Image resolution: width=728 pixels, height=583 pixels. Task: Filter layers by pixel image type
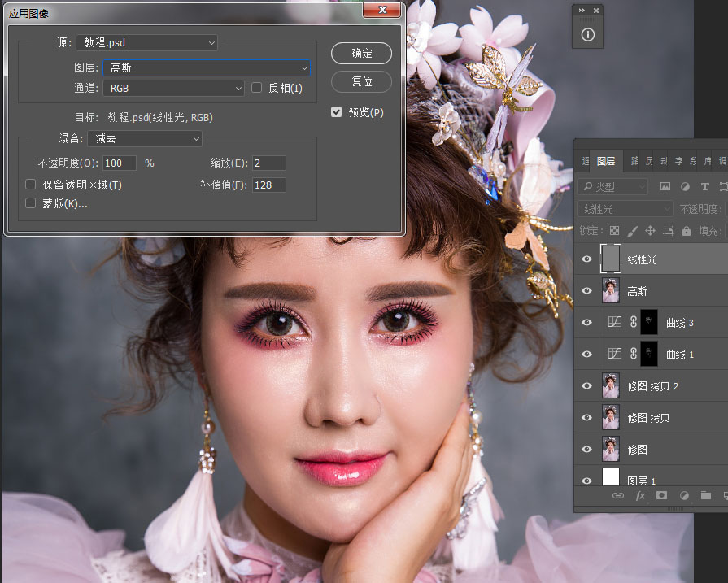[x=665, y=186]
